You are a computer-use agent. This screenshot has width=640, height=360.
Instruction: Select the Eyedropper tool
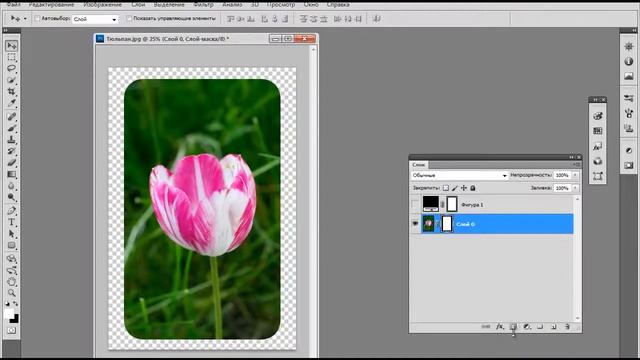click(11, 103)
